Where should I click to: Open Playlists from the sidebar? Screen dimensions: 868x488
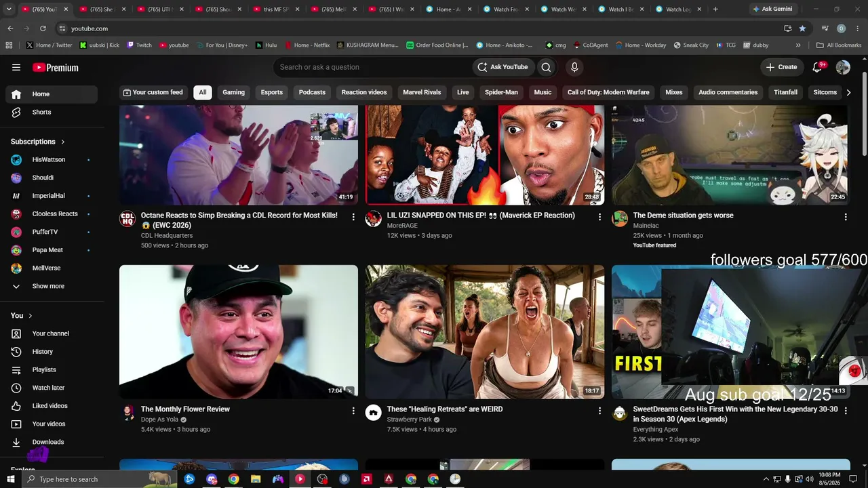point(52,370)
